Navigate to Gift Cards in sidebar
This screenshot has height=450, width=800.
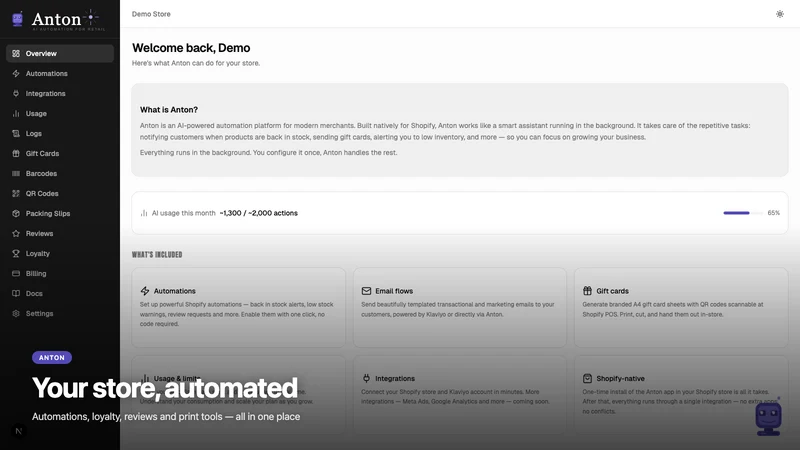(x=60, y=154)
